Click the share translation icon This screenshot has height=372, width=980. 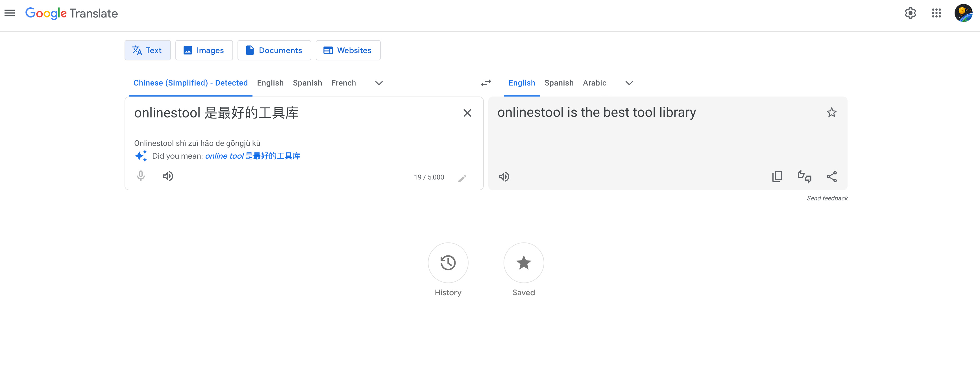click(832, 176)
